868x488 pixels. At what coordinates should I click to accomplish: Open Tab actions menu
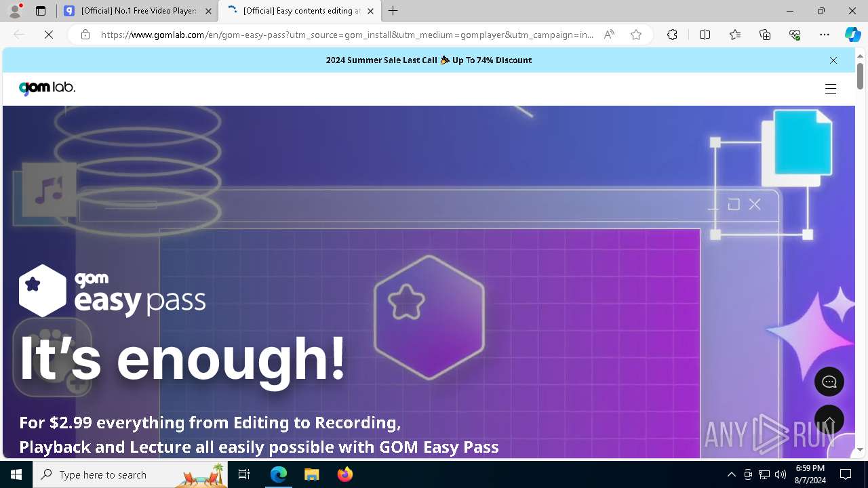pyautogui.click(x=41, y=11)
